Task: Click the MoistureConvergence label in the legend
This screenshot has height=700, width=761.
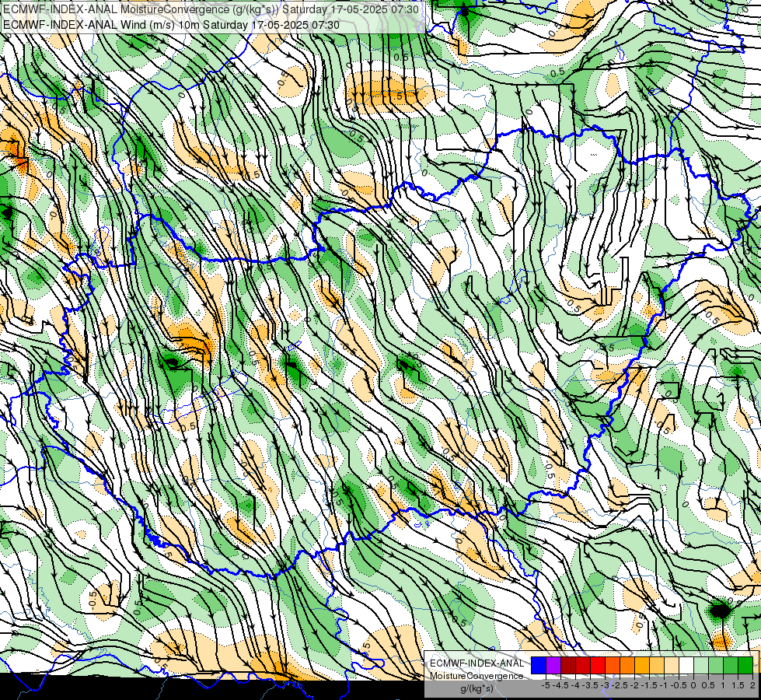Action: point(476,676)
